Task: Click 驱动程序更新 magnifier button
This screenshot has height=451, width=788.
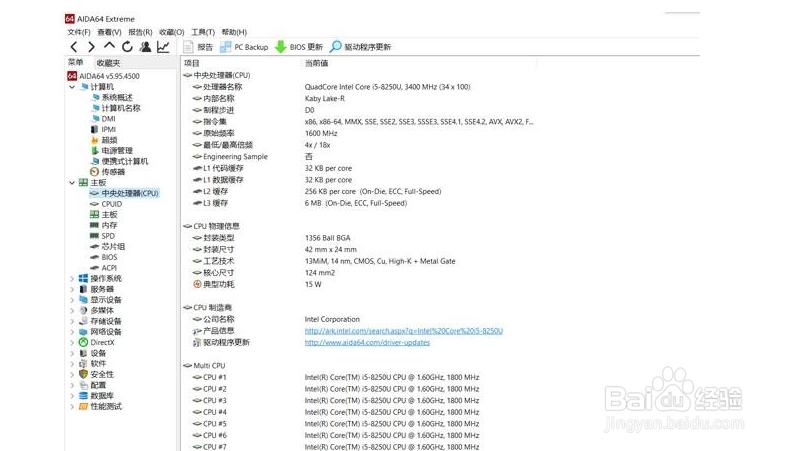Action: pos(360,47)
